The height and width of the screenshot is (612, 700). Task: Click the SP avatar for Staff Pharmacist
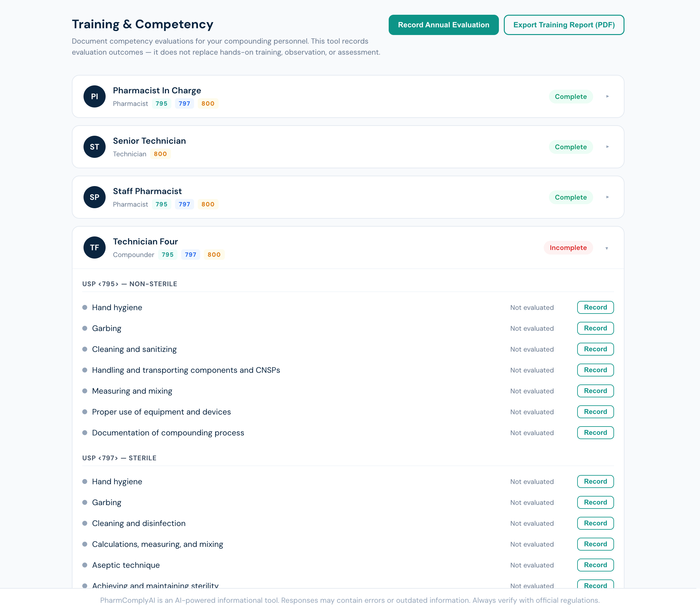[x=94, y=197]
